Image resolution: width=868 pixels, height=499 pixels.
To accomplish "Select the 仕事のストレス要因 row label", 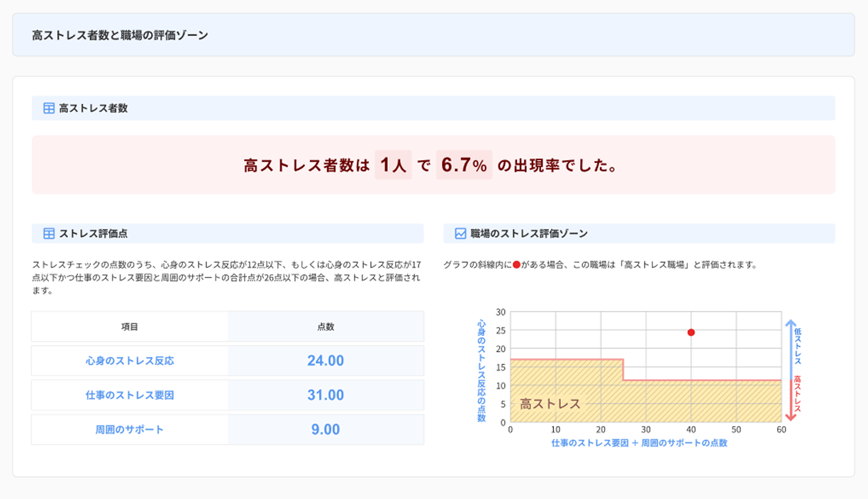I will point(130,396).
